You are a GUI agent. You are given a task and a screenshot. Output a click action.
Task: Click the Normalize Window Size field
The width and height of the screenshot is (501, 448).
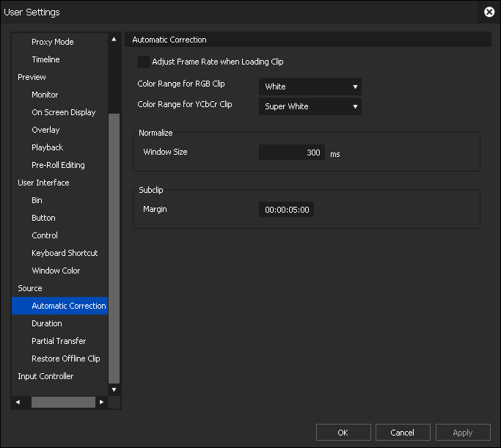click(x=292, y=153)
